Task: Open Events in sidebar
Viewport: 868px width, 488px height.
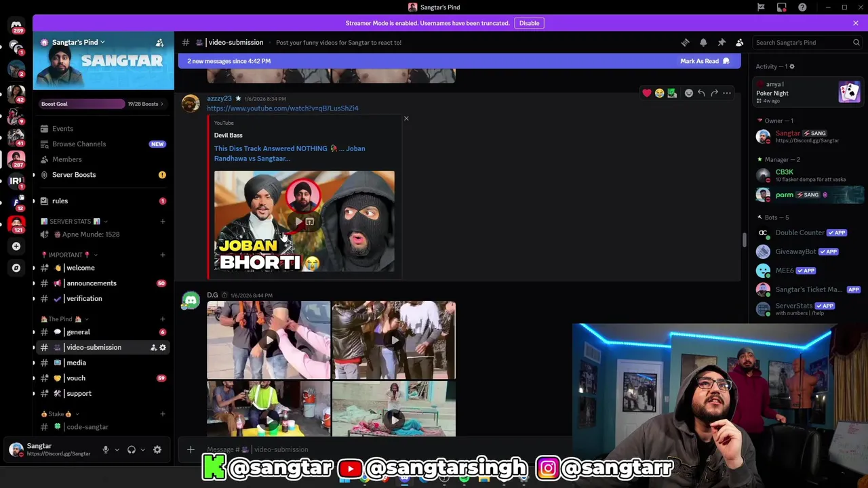Action: 103,129
